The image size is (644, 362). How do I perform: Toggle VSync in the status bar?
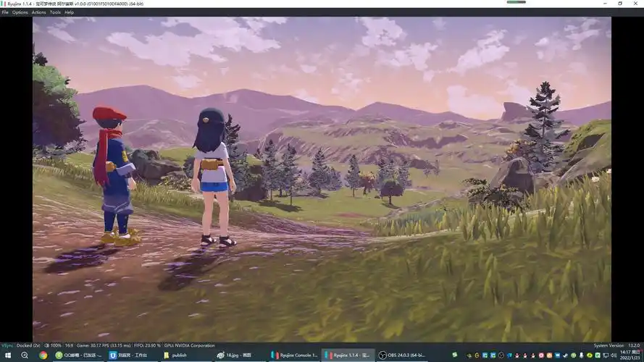7,345
